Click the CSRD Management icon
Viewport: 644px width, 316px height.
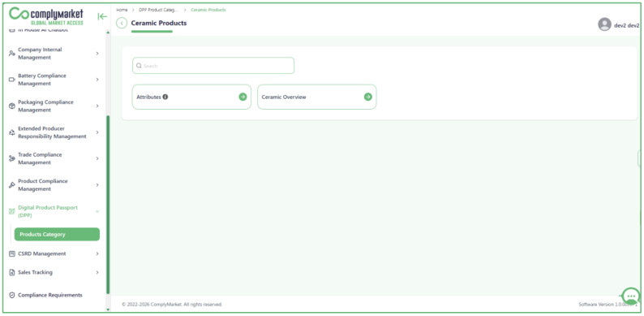click(x=12, y=254)
